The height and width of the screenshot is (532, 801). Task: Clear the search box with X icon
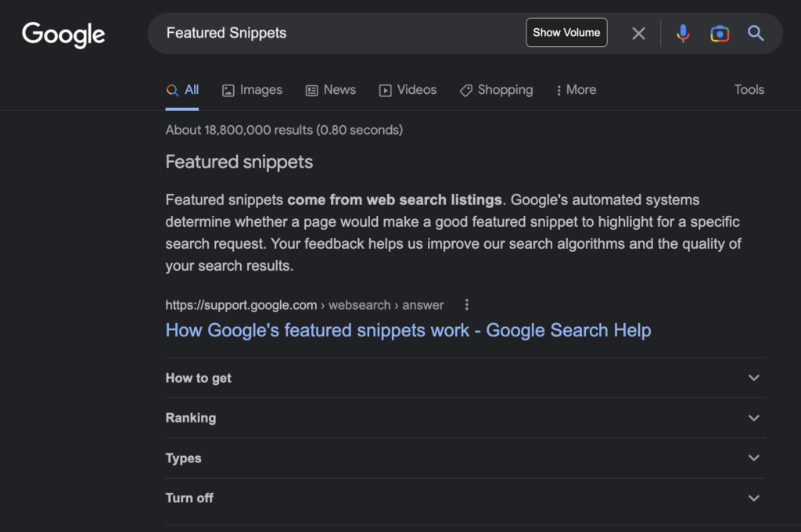tap(639, 33)
